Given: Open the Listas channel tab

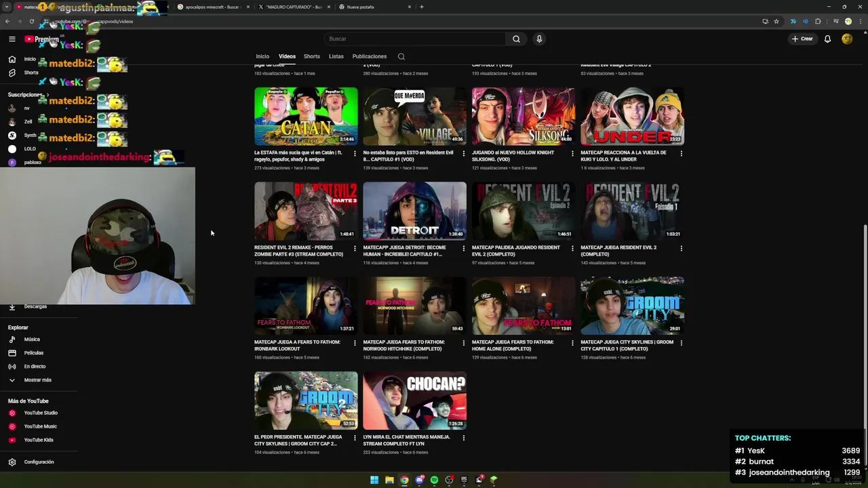Looking at the screenshot, I should [336, 56].
